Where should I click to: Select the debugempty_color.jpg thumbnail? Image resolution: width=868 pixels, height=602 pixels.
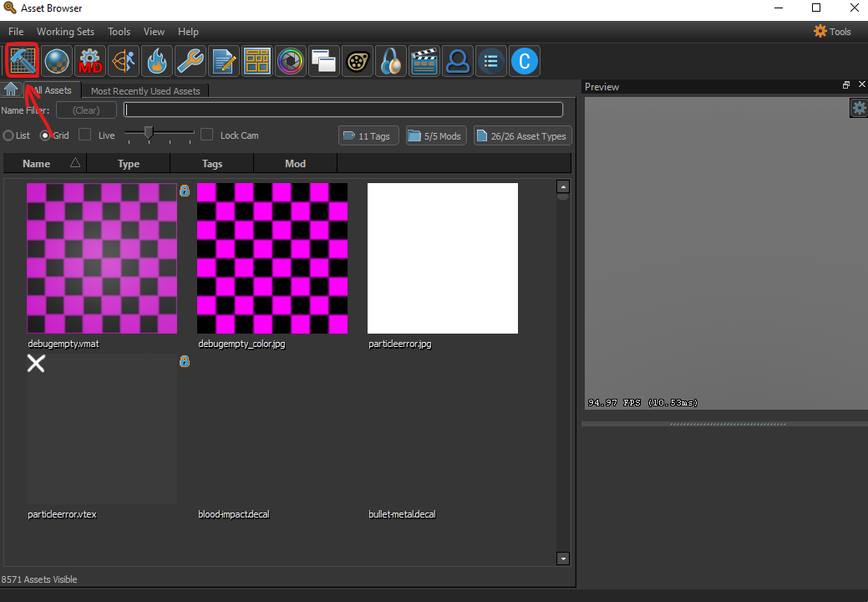[x=272, y=258]
